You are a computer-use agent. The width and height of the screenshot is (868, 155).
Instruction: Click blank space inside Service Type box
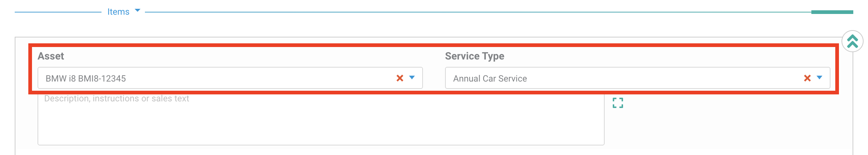(x=662, y=78)
